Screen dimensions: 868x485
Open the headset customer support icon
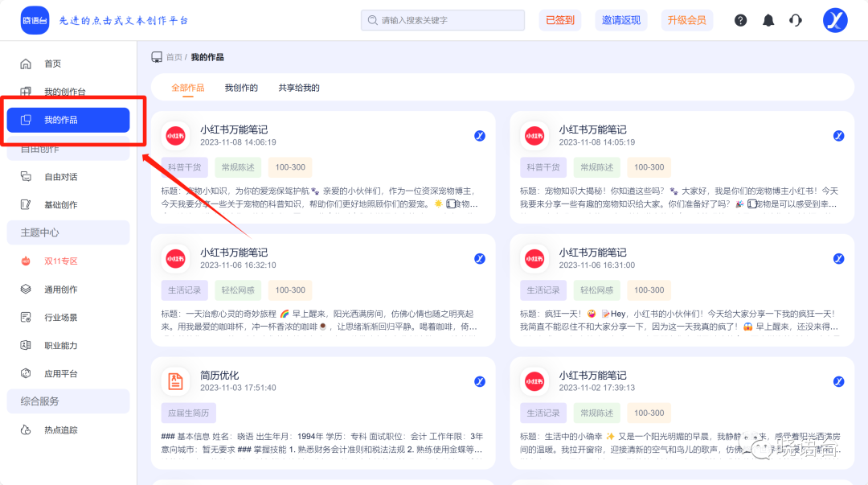tap(796, 20)
